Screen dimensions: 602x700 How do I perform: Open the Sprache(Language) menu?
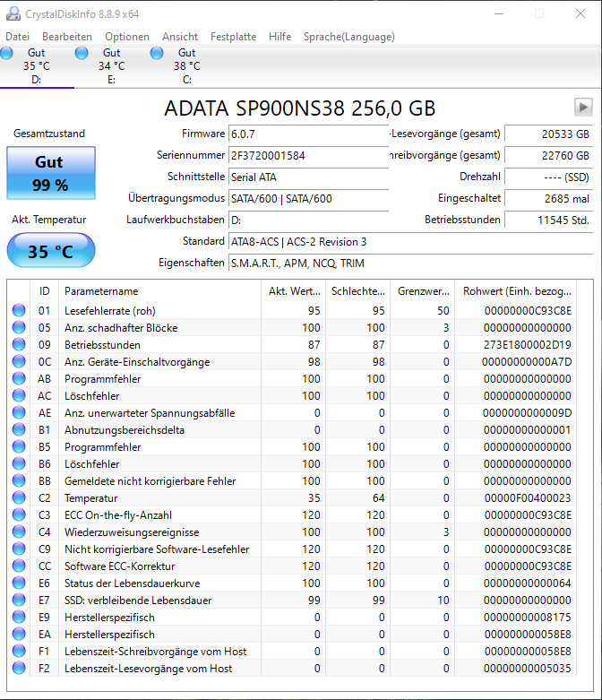349,37
